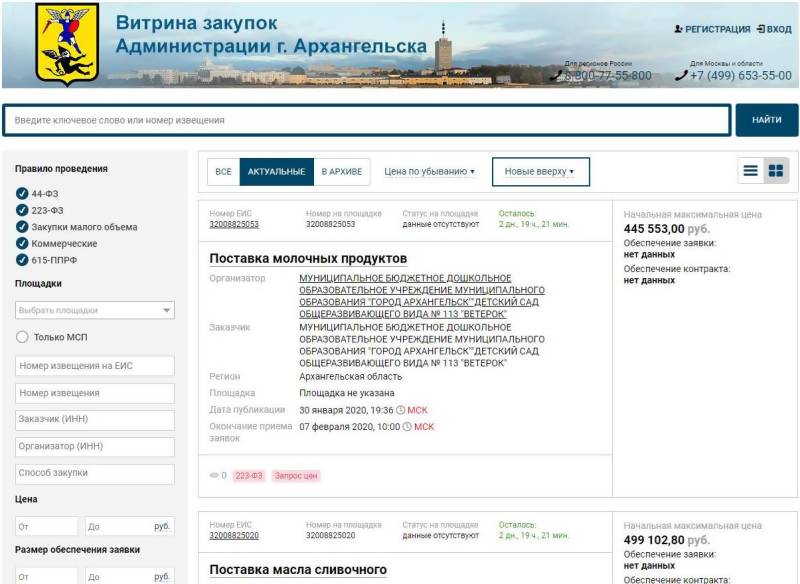Toggle the Коммерческие checkbox
Viewport: 800px width, 584px height.
click(22, 243)
